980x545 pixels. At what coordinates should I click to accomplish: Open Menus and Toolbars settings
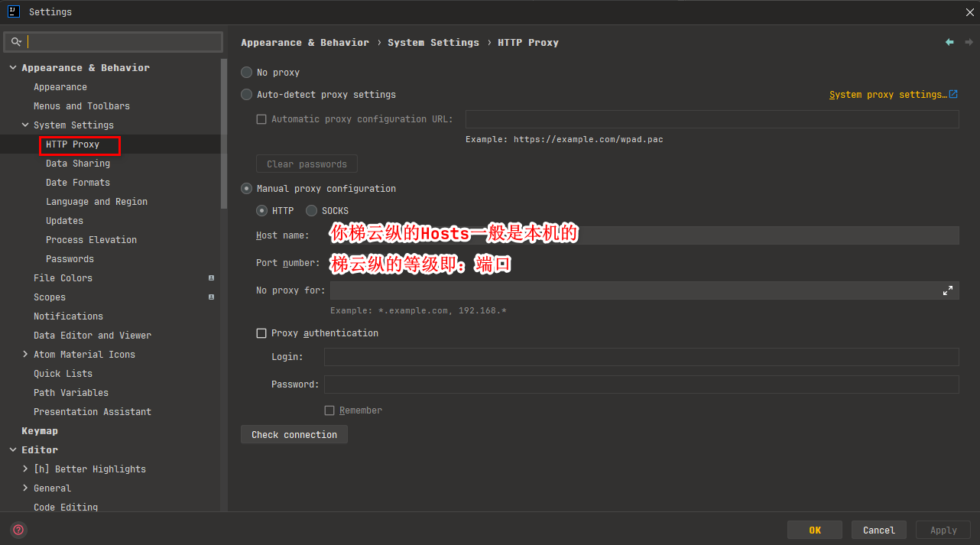point(82,106)
